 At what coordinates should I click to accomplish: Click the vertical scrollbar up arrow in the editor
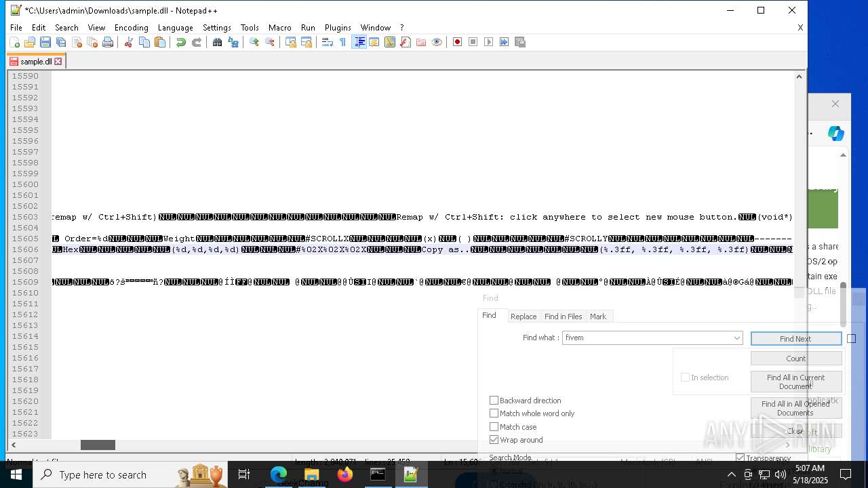point(800,77)
